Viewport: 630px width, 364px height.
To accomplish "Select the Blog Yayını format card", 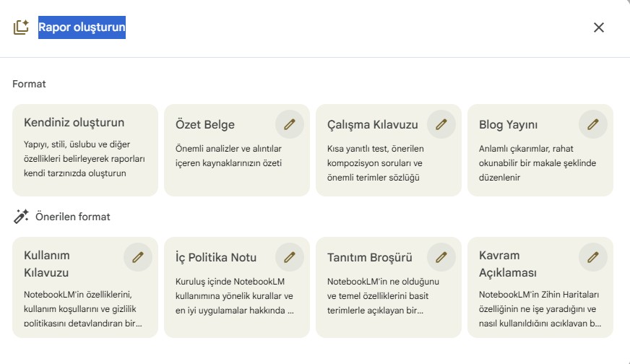I will coord(540,150).
